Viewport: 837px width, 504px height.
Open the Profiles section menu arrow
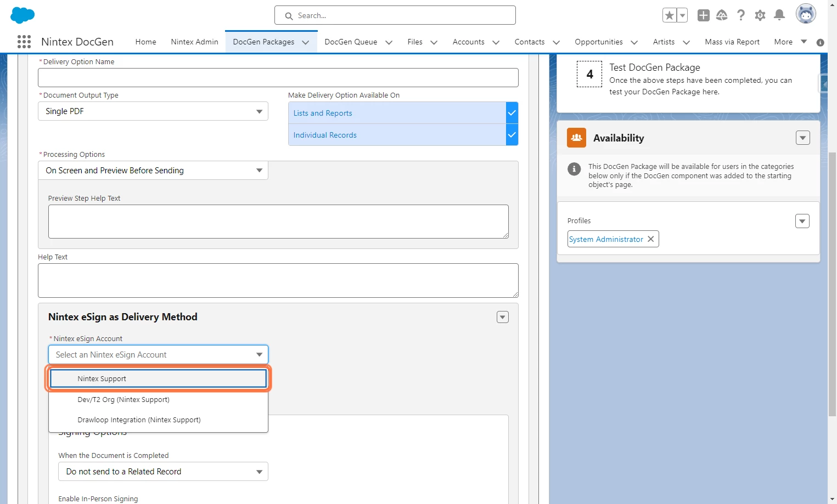click(x=802, y=221)
